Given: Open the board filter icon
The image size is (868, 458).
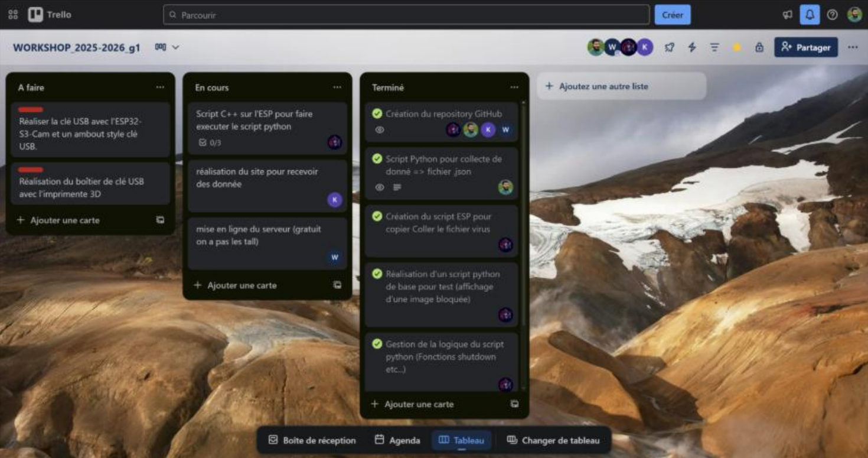Looking at the screenshot, I should pos(714,47).
